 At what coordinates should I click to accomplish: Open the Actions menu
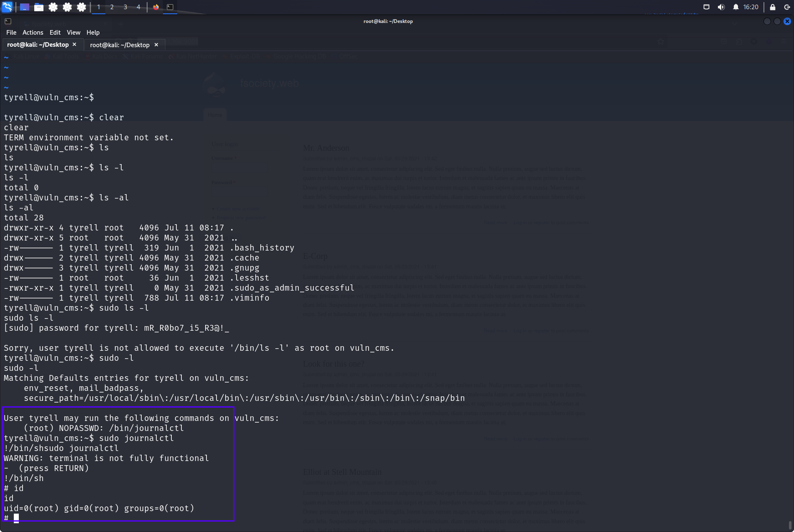coord(33,32)
